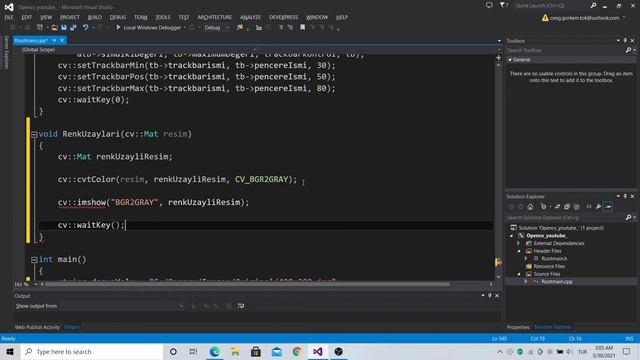The image size is (640, 360).
Task: Pin the Output panel
Action: [x=490, y=296]
